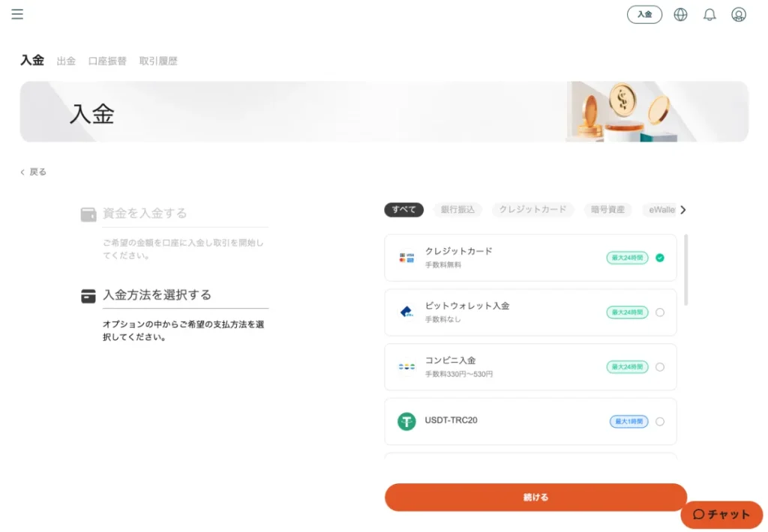Click the green Tether icon on USDT-TRC20 option
This screenshot has height=532, width=768.
pyautogui.click(x=406, y=421)
